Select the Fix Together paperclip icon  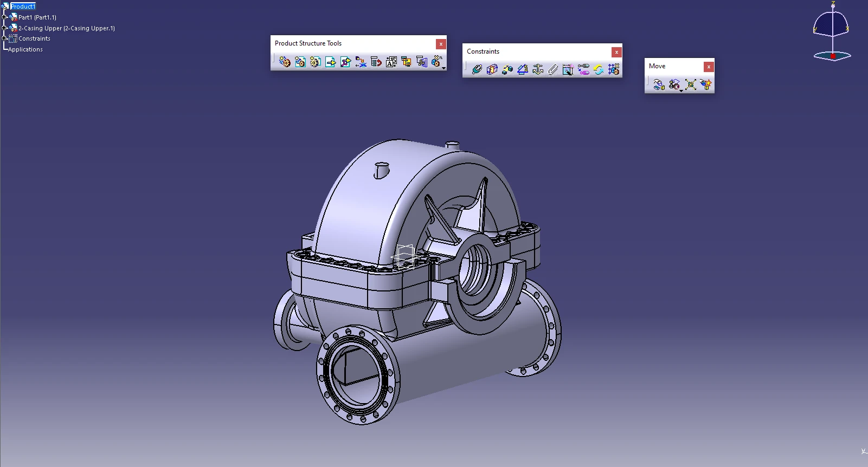click(553, 69)
